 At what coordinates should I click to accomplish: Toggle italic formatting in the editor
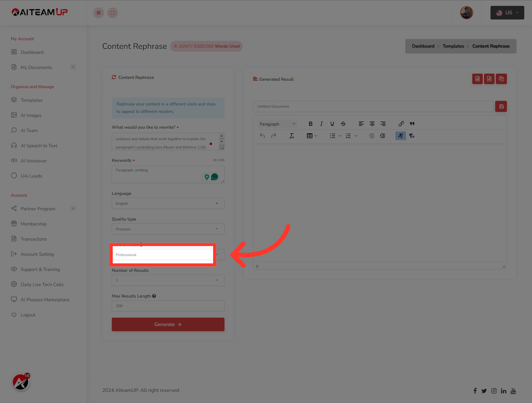[x=321, y=124]
